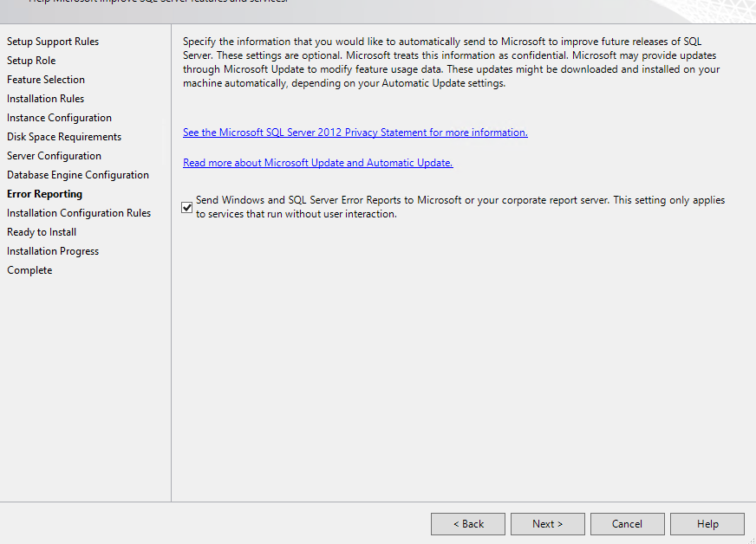Go back with the Back button

[x=467, y=524]
